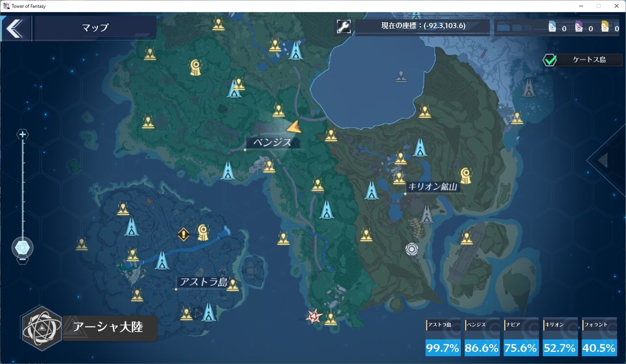This screenshot has height=364, width=626.
Task: Click the アーシャ大陸 hexagon emblem
Action: coord(42,328)
